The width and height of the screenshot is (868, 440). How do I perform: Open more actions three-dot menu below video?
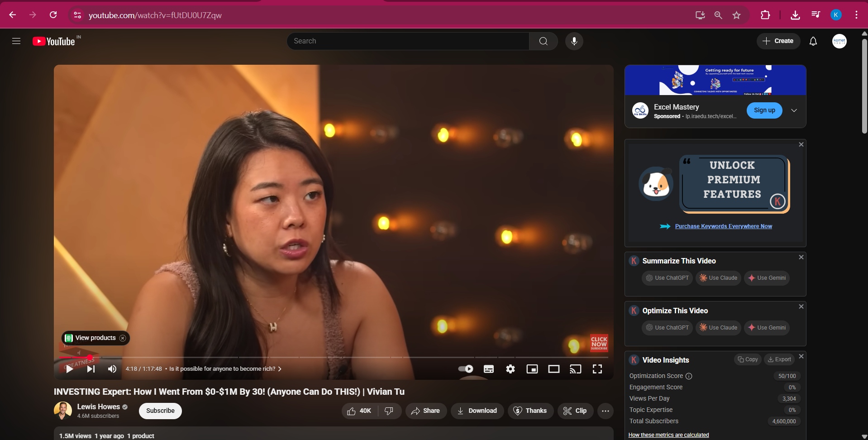coord(606,411)
